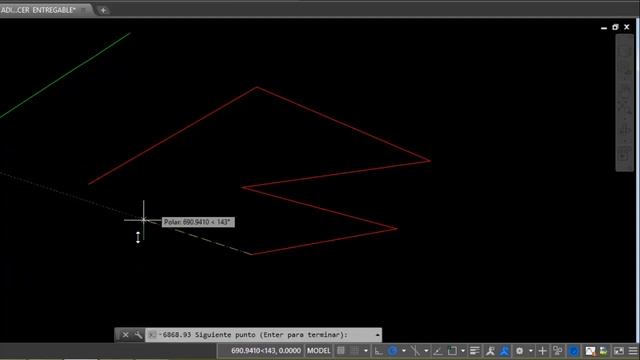
Task: Open object snap options dropdown arrow
Action: click(x=463, y=351)
